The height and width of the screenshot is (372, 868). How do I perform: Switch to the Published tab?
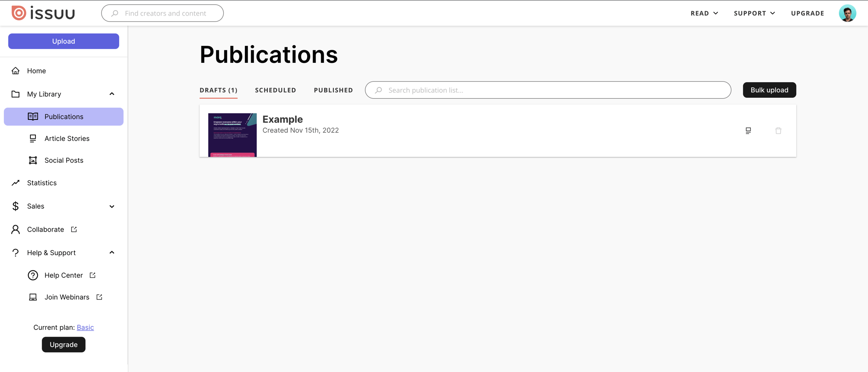[333, 90]
